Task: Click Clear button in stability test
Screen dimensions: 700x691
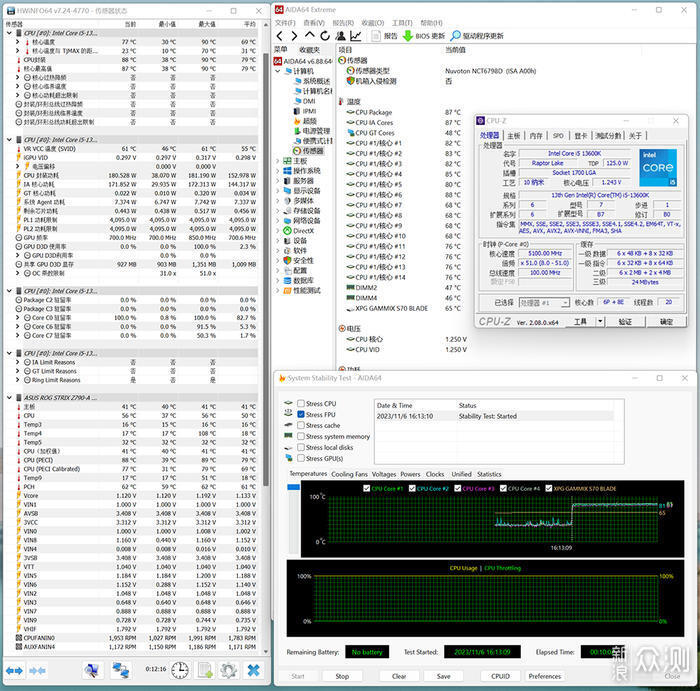Action: pyautogui.click(x=399, y=676)
